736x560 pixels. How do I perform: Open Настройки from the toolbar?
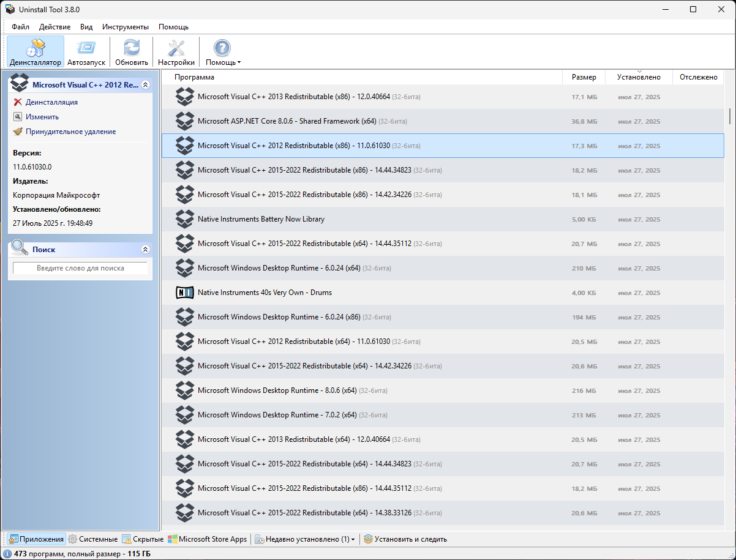coord(176,51)
